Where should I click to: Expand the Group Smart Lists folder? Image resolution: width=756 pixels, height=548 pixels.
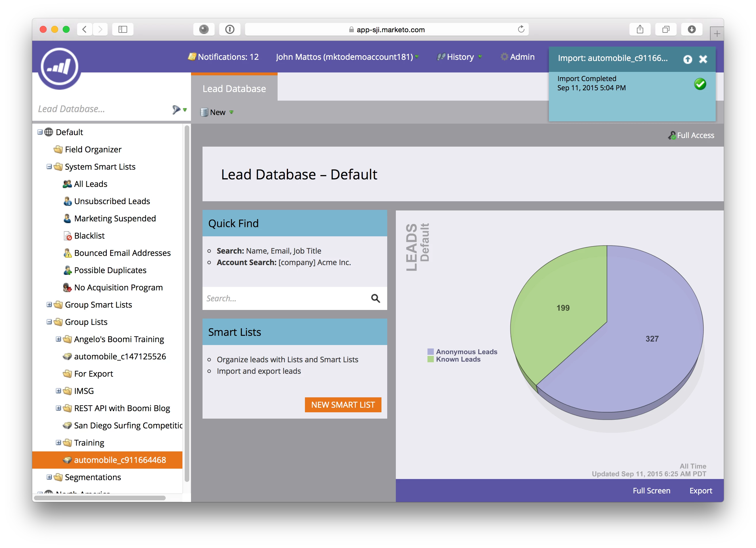(49, 304)
